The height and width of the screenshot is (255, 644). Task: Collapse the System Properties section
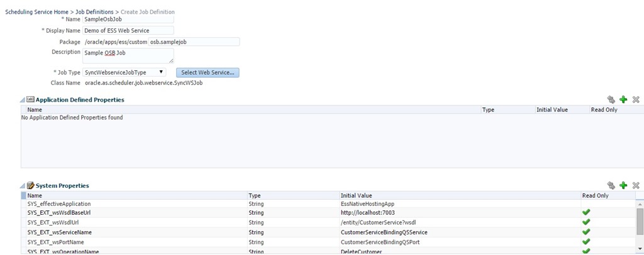click(x=23, y=186)
